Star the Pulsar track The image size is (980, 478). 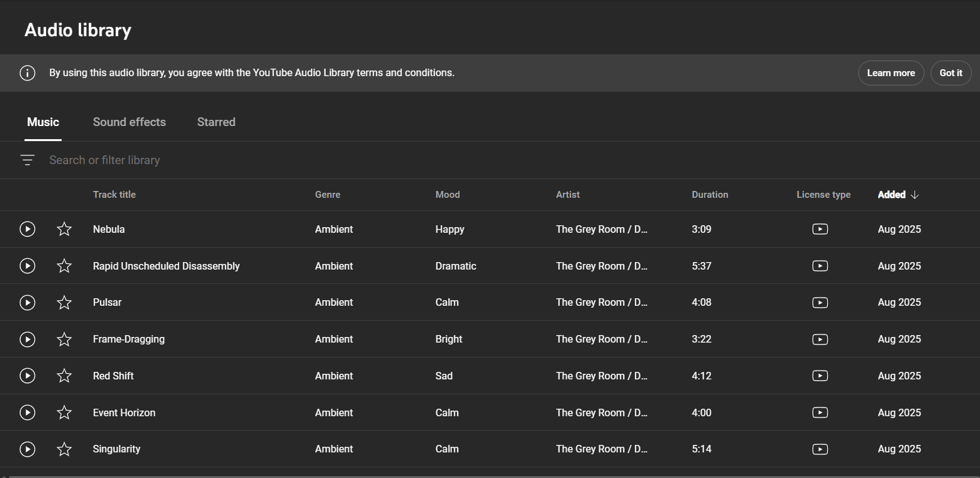pyautogui.click(x=64, y=303)
